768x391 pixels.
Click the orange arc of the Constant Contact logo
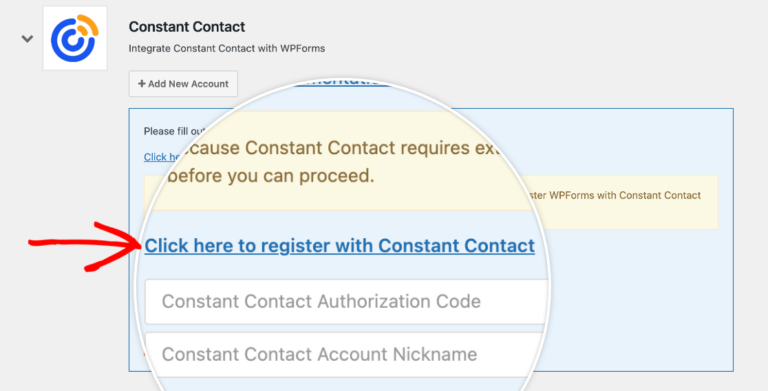point(88,25)
